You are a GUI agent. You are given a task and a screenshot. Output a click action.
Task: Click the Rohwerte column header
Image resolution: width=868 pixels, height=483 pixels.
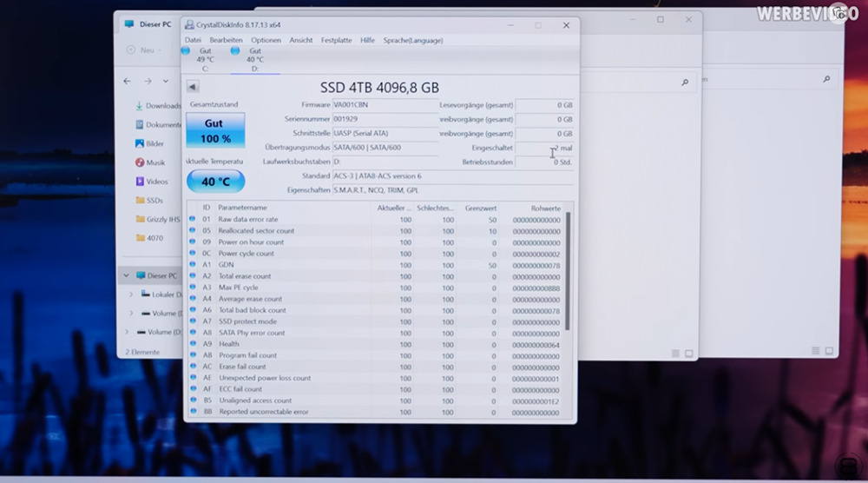coord(545,208)
